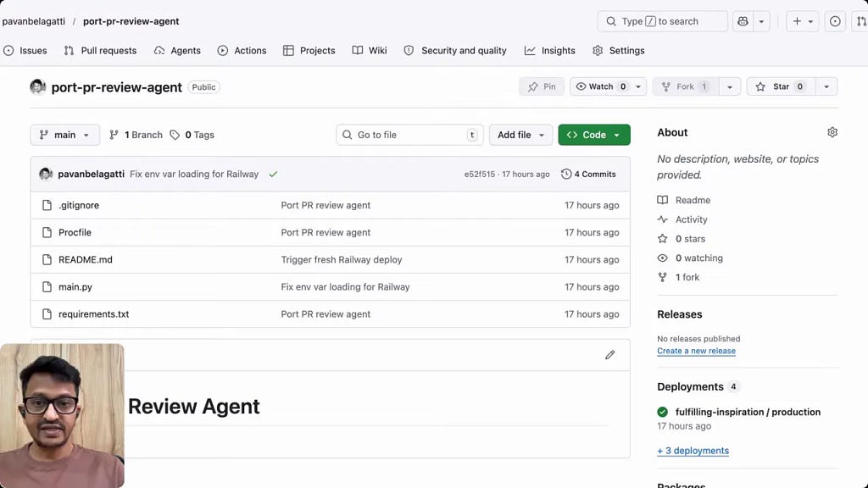Switch to the Pull requests tab
The image size is (868, 488).
coord(100,50)
